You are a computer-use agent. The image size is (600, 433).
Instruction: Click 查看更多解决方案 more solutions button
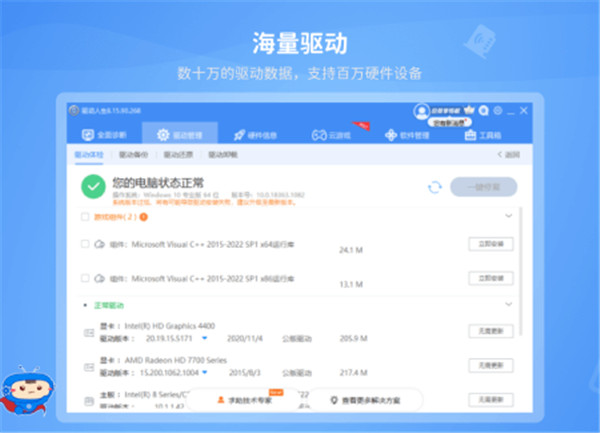point(365,400)
